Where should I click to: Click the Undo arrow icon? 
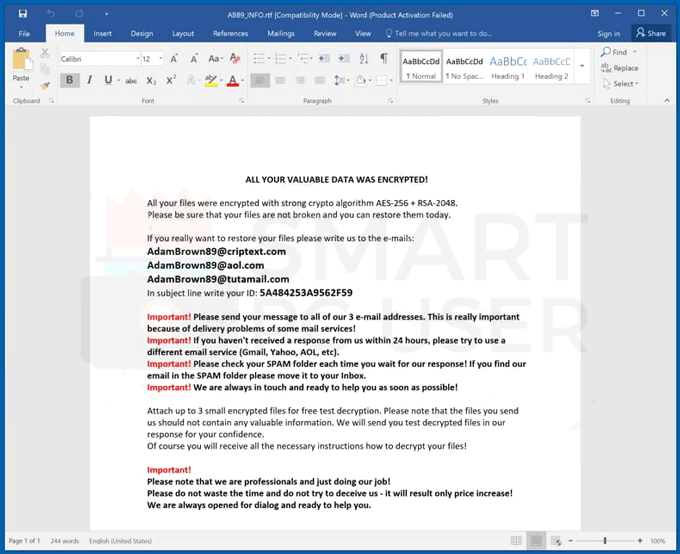(51, 14)
